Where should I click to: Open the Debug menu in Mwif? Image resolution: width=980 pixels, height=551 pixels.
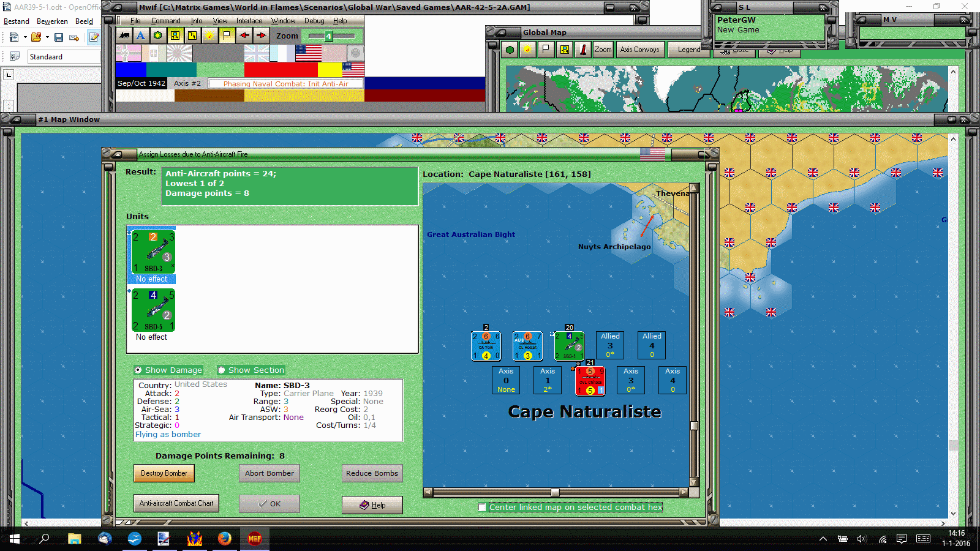(x=314, y=21)
